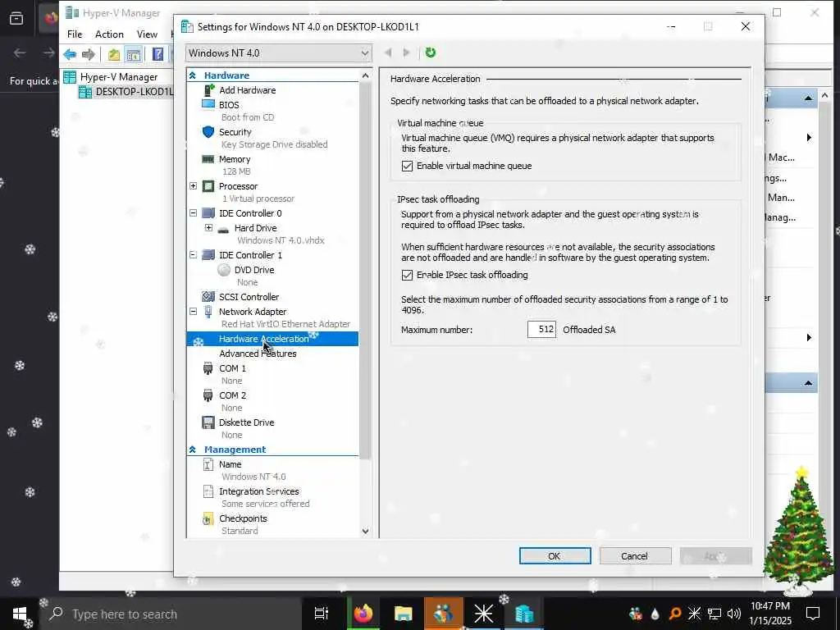Open the File menu in Hyper-V Manager
The height and width of the screenshot is (630, 840).
click(x=75, y=34)
